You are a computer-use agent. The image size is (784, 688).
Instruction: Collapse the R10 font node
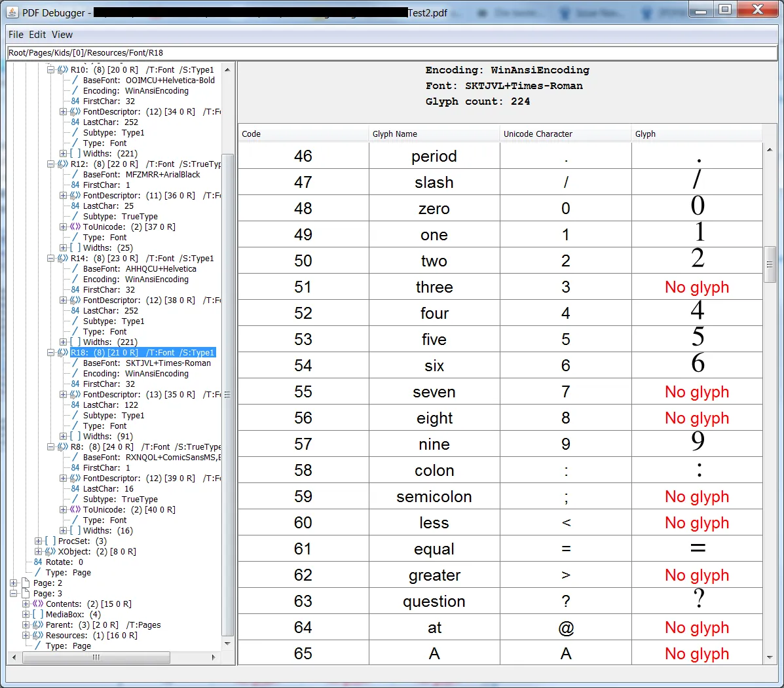tap(50, 70)
